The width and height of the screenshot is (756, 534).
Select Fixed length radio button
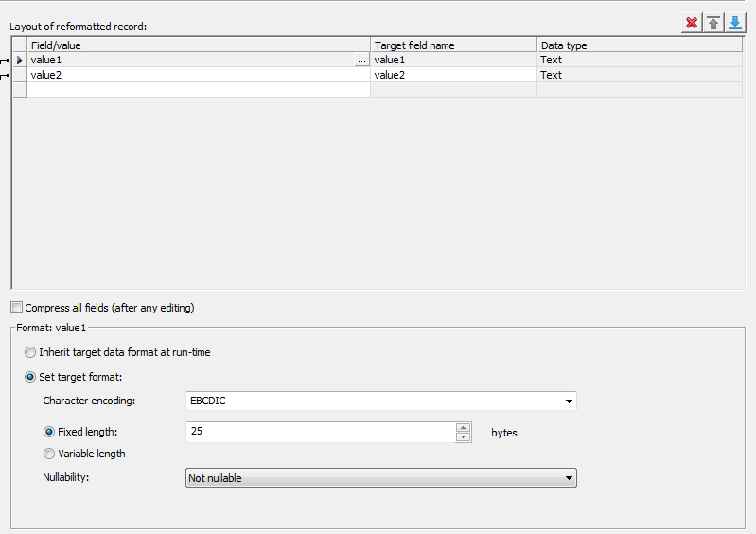49,432
